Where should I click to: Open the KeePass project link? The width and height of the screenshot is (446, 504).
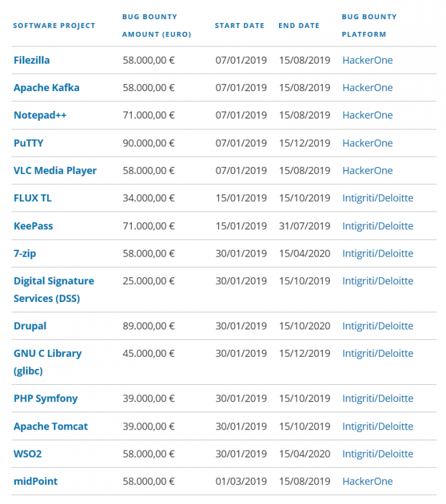coord(33,226)
